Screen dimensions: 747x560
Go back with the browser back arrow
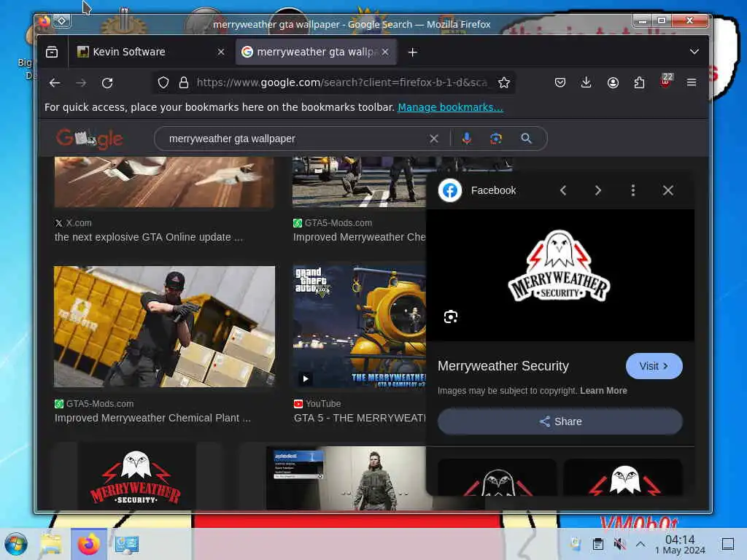[x=55, y=83]
